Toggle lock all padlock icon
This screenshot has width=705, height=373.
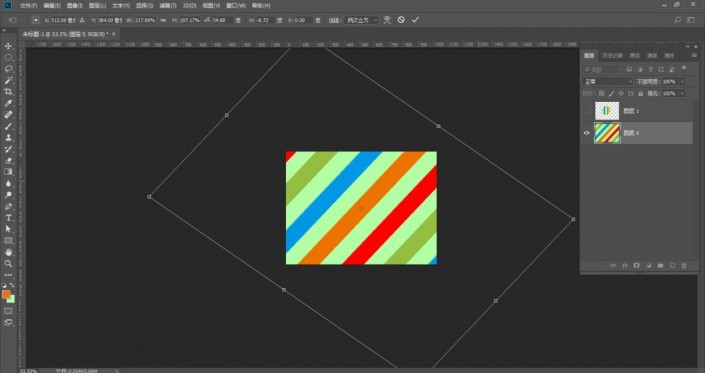pyautogui.click(x=641, y=93)
